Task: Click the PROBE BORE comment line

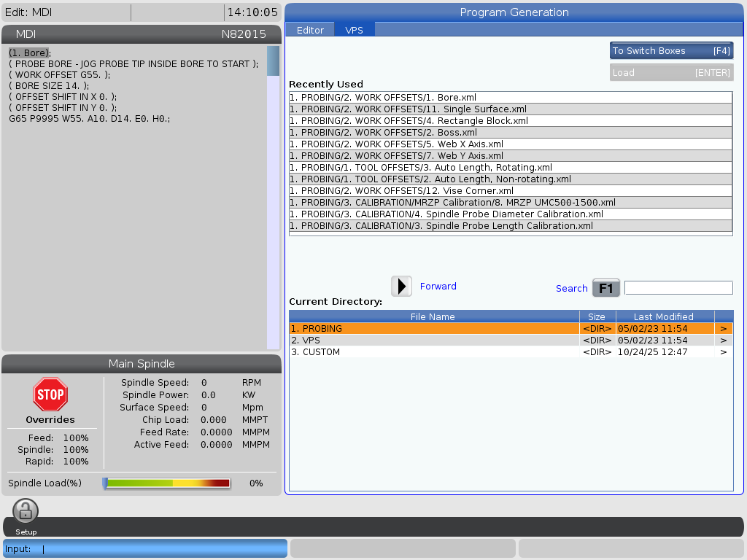Action: pos(133,64)
